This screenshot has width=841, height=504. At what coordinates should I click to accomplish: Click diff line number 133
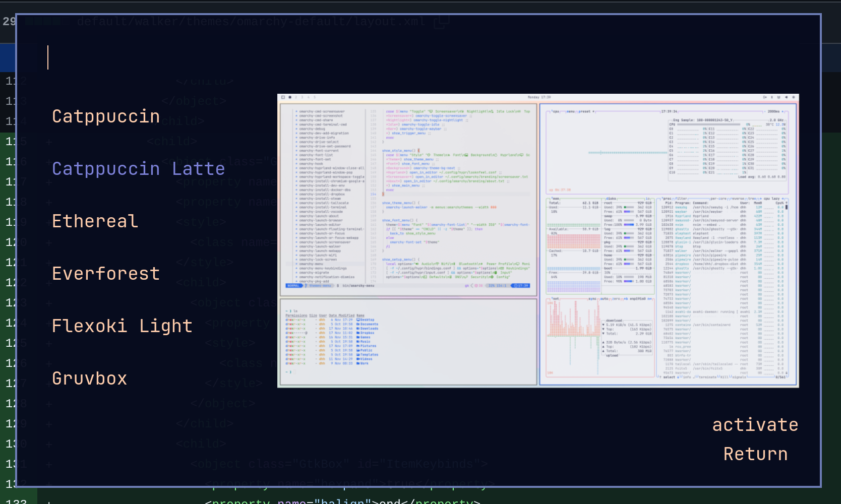click(17, 501)
